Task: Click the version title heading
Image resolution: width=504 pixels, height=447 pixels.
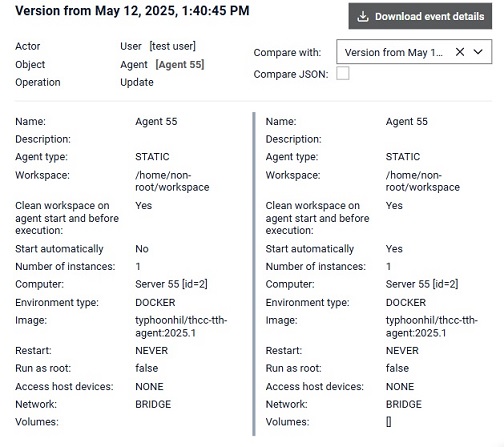Action: point(132,11)
